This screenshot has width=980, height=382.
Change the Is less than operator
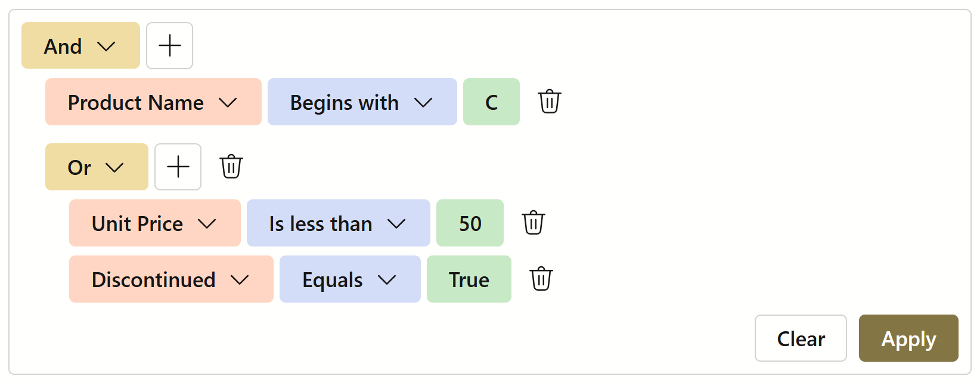point(338,223)
